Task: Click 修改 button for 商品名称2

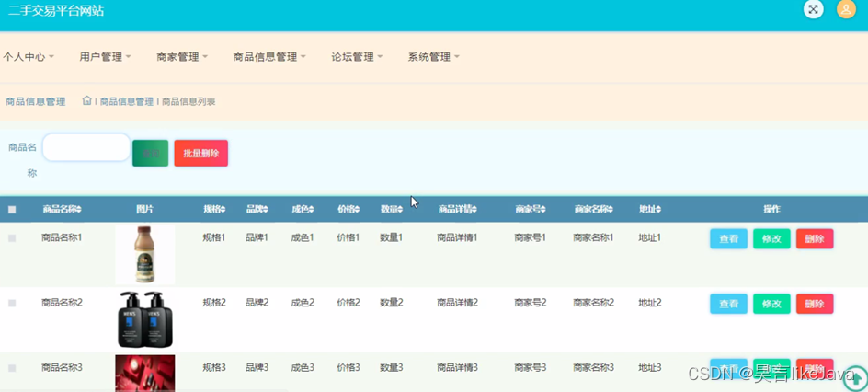Action: tap(771, 304)
